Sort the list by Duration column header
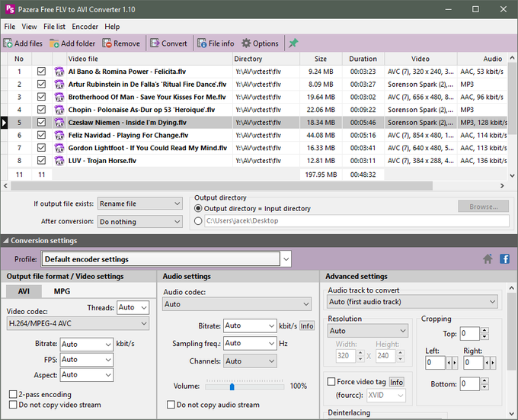This screenshot has height=420, width=518. coord(363,59)
